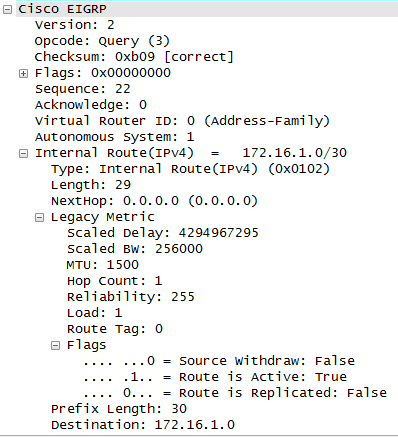Select the Prefix Length: 30 field
Screen dimensions: 398x437
click(x=119, y=409)
